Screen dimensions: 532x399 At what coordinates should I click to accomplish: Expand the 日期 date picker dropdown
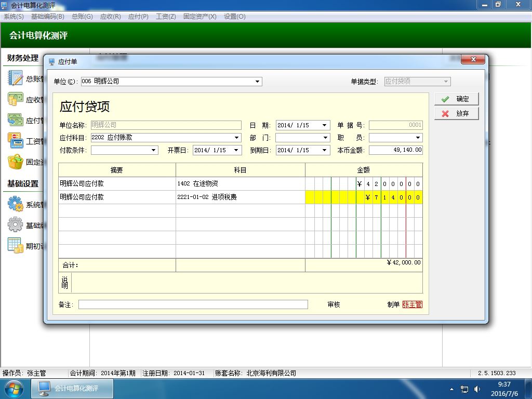[324, 125]
